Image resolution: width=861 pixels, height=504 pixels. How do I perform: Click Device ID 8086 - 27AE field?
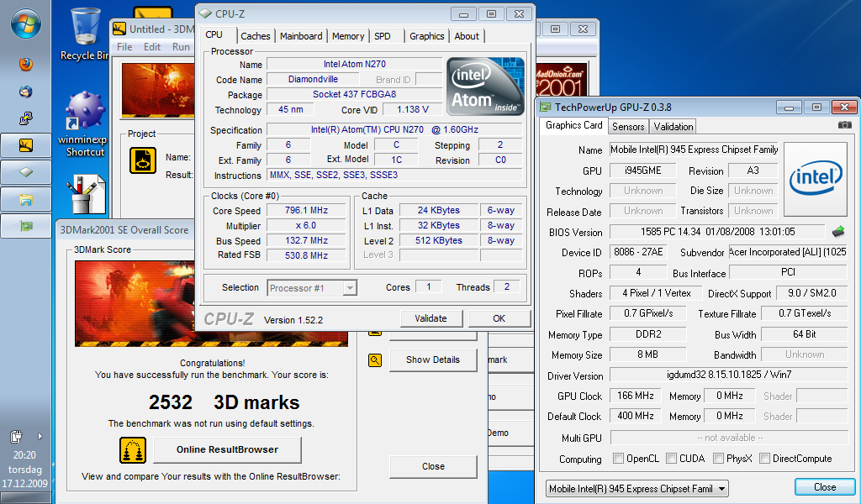point(638,252)
